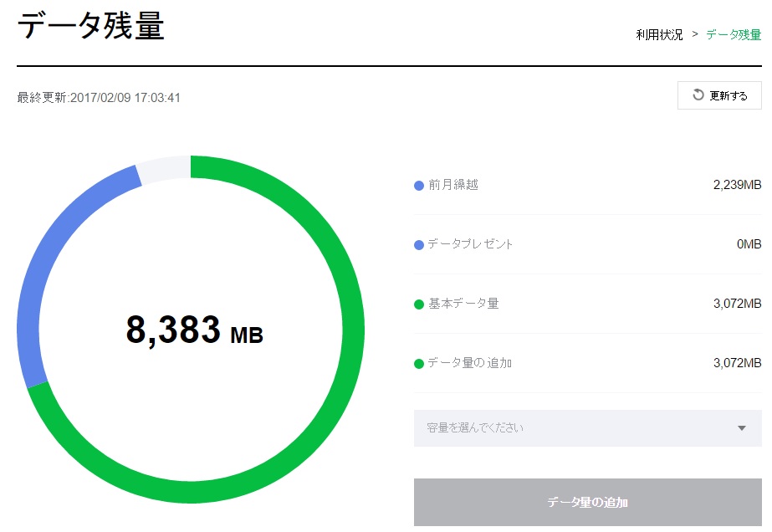Click the 3,072MB value in 基本データ量 row

click(737, 304)
